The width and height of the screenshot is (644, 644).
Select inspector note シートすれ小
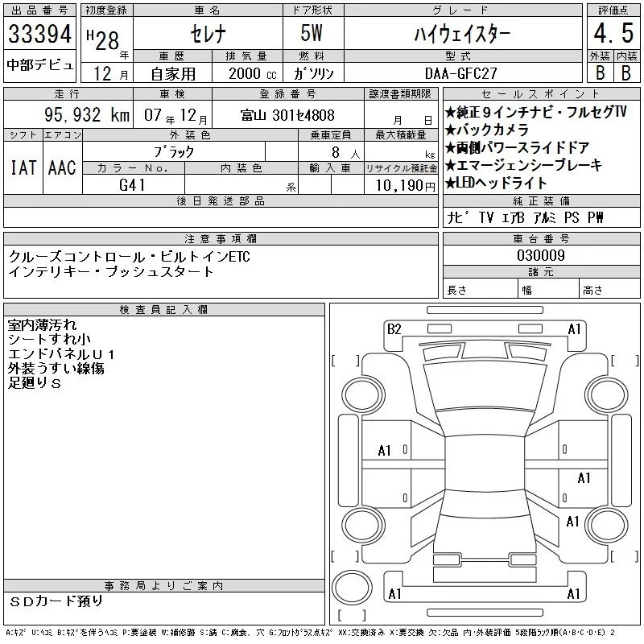tap(49, 339)
